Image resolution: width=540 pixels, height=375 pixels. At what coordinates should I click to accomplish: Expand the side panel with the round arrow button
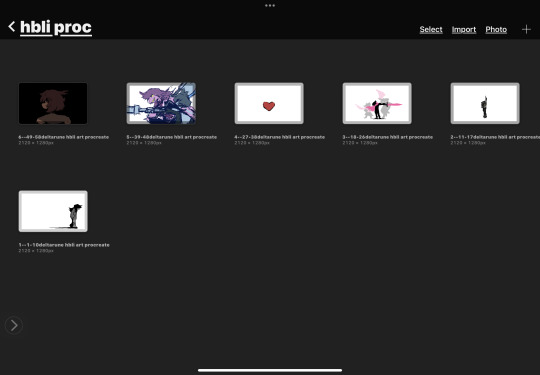[14, 325]
